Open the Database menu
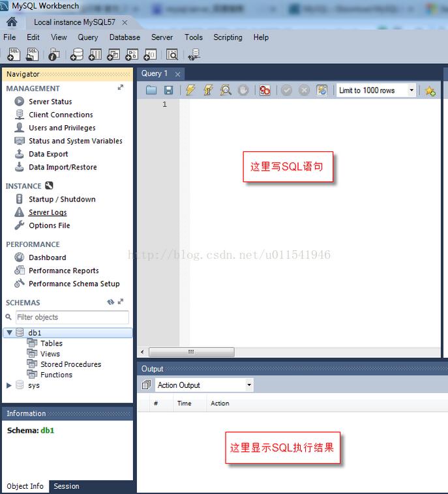Viewport: 448px width, 494px height. click(x=125, y=37)
